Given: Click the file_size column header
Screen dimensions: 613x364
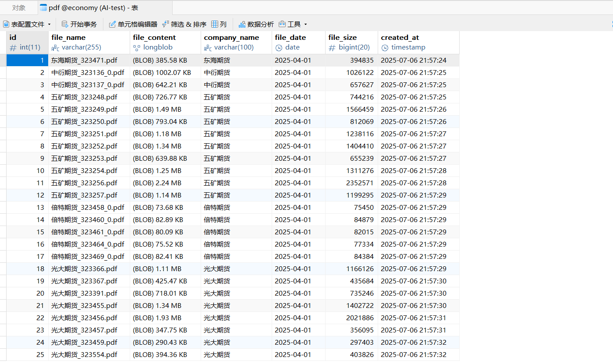Looking at the screenshot, I should 351,42.
